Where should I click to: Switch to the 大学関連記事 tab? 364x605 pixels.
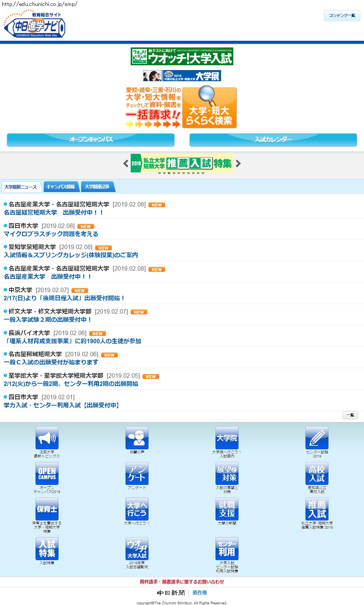(97, 187)
